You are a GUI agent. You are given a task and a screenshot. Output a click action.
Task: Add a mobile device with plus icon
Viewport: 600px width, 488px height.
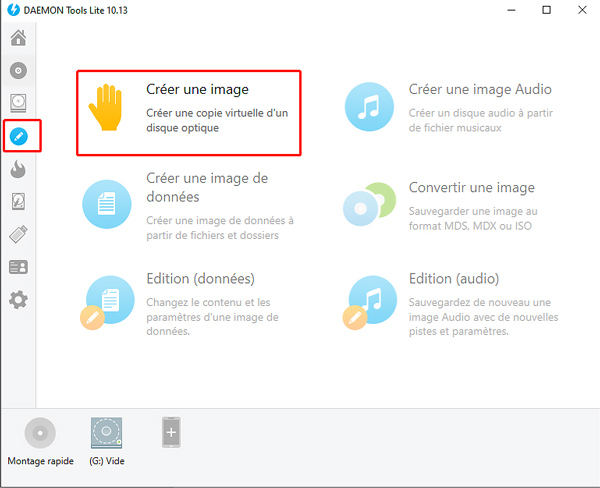click(171, 432)
